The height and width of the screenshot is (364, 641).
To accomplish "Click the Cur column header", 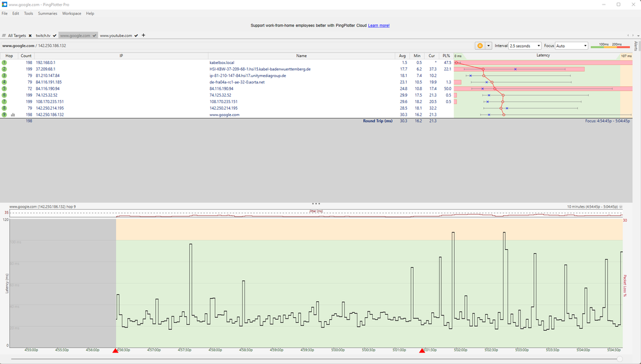I will point(432,56).
